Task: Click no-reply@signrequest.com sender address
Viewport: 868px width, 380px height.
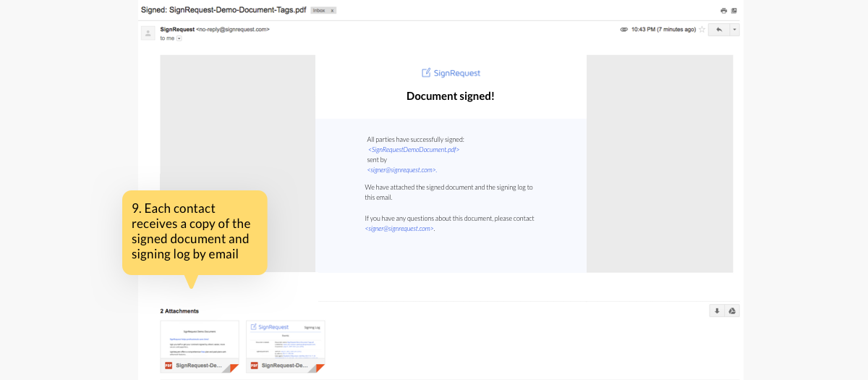Action: pyautogui.click(x=233, y=30)
